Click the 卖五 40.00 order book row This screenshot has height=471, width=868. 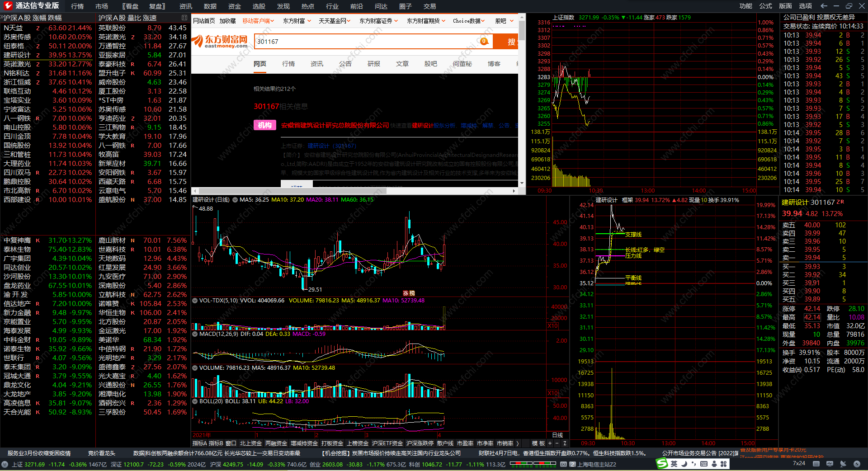coord(823,225)
